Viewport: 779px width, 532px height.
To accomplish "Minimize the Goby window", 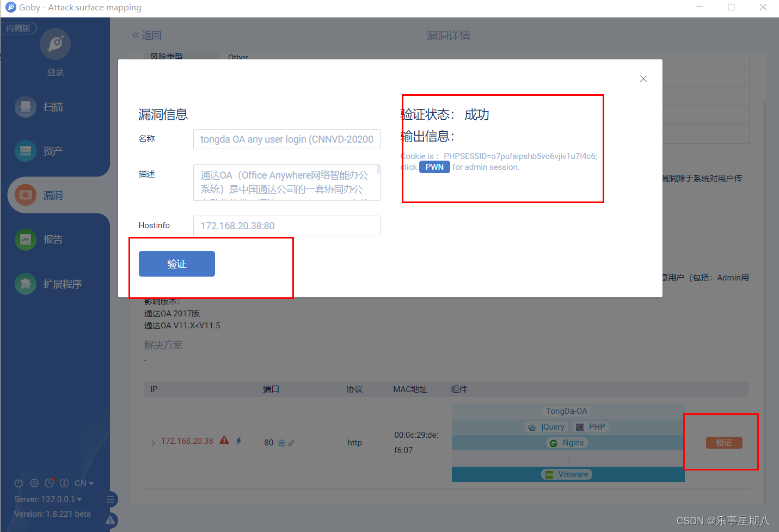I will (x=700, y=7).
